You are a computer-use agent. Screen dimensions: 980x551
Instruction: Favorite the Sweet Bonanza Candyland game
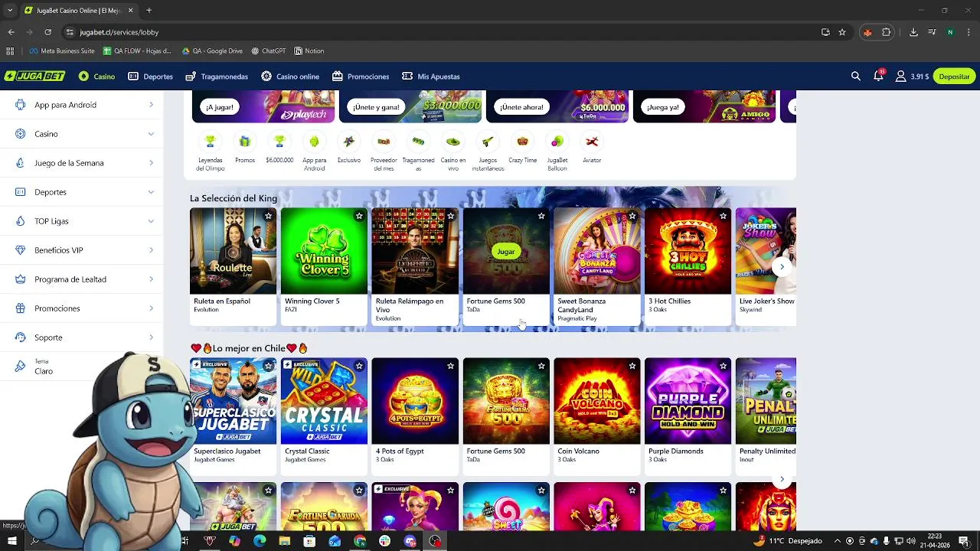[x=632, y=217]
